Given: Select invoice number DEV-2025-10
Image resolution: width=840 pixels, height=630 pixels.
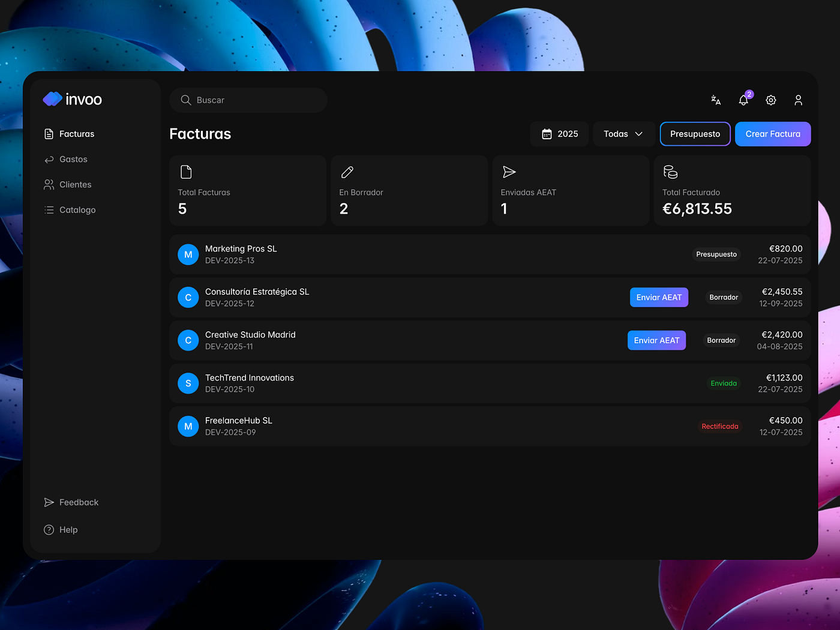Looking at the screenshot, I should 230,389.
